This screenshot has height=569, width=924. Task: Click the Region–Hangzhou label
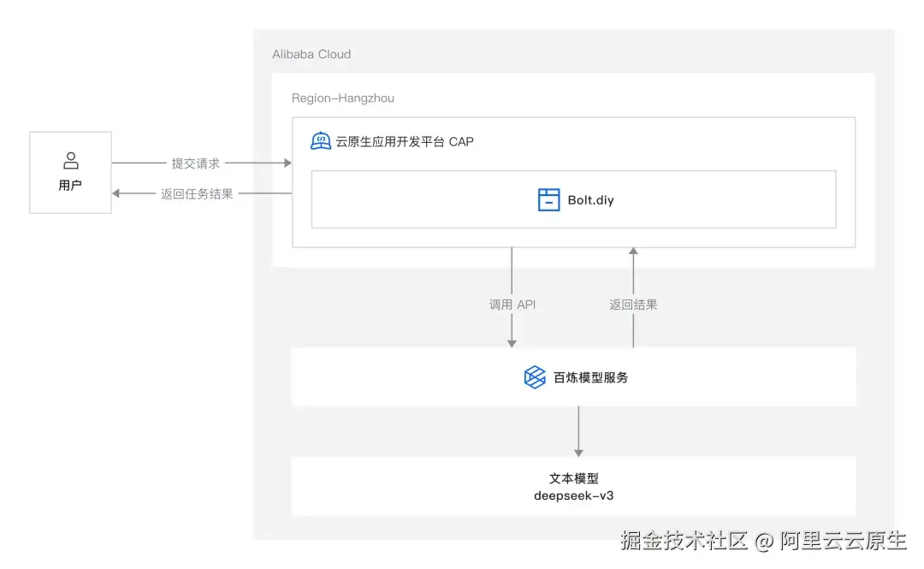(343, 98)
